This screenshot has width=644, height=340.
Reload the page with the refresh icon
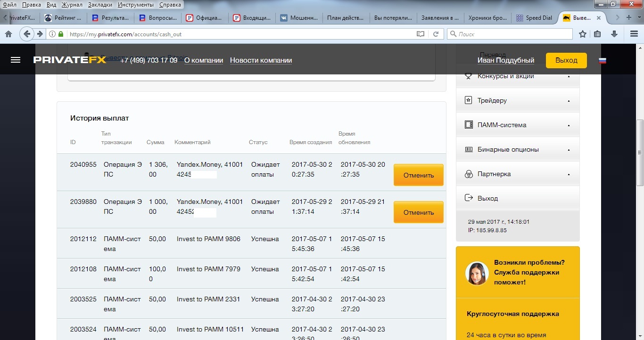coord(436,34)
